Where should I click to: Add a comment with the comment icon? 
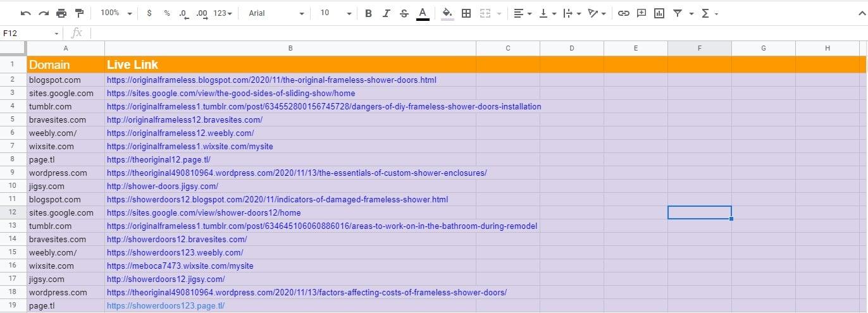(642, 13)
